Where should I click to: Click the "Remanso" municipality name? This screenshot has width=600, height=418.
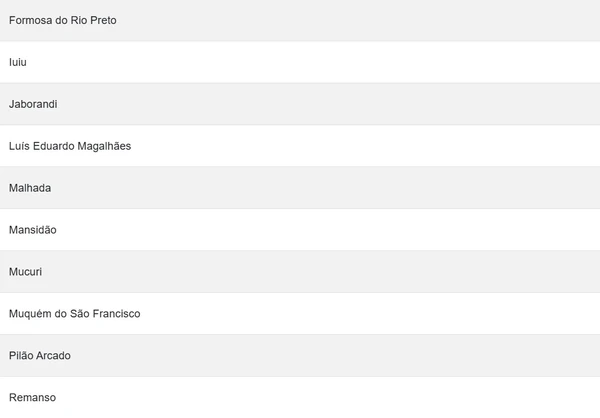(x=32, y=398)
